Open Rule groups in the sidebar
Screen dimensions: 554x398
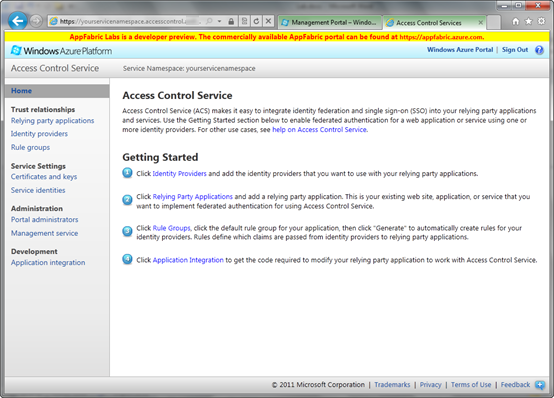30,148
